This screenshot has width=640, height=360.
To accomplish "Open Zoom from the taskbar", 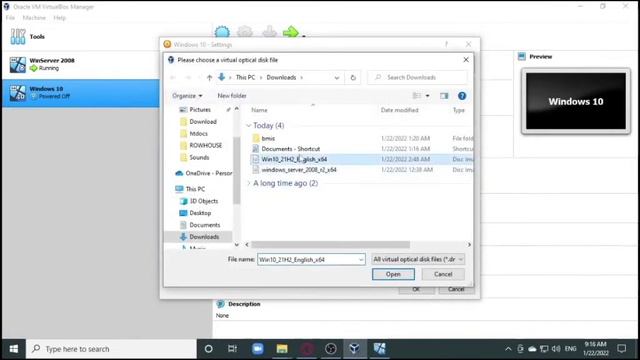I will click(258, 349).
